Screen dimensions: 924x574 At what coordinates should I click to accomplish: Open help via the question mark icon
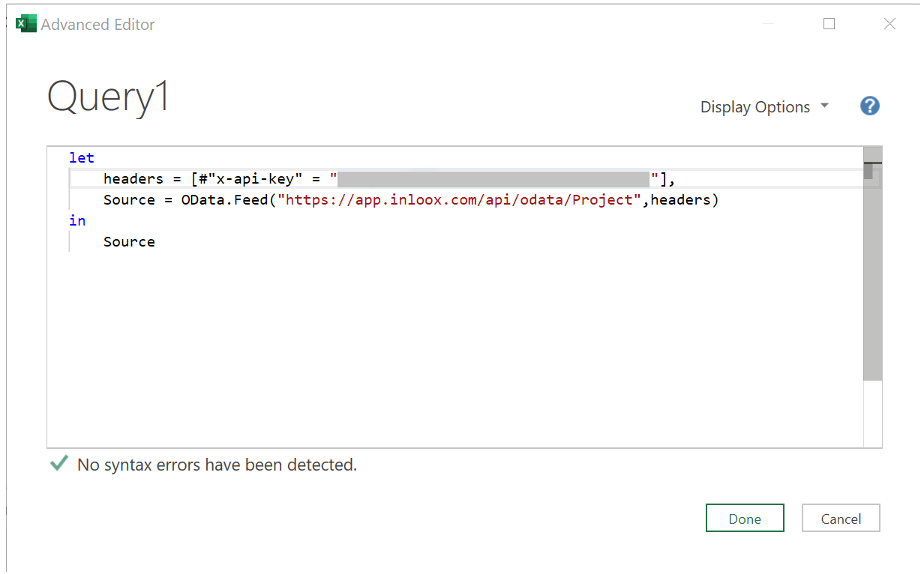point(869,106)
